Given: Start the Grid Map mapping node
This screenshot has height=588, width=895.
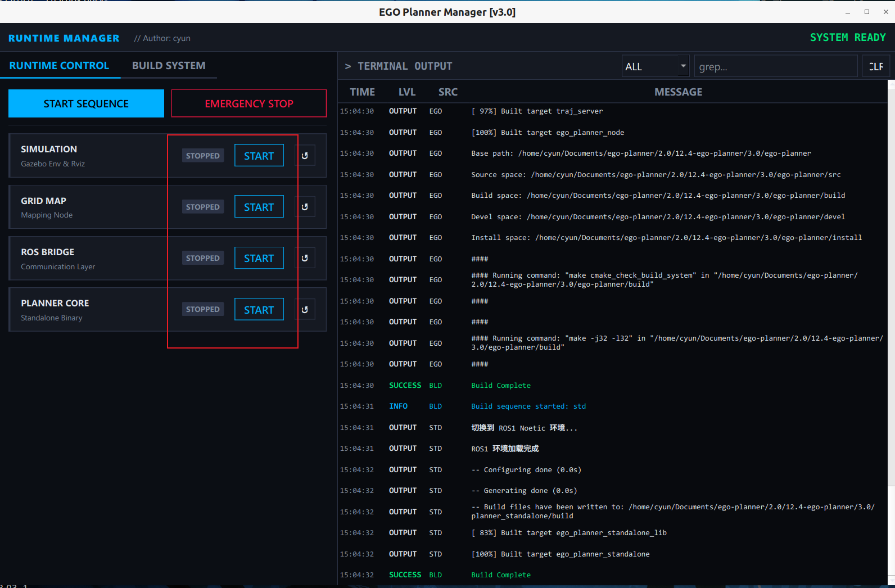Looking at the screenshot, I should [259, 207].
